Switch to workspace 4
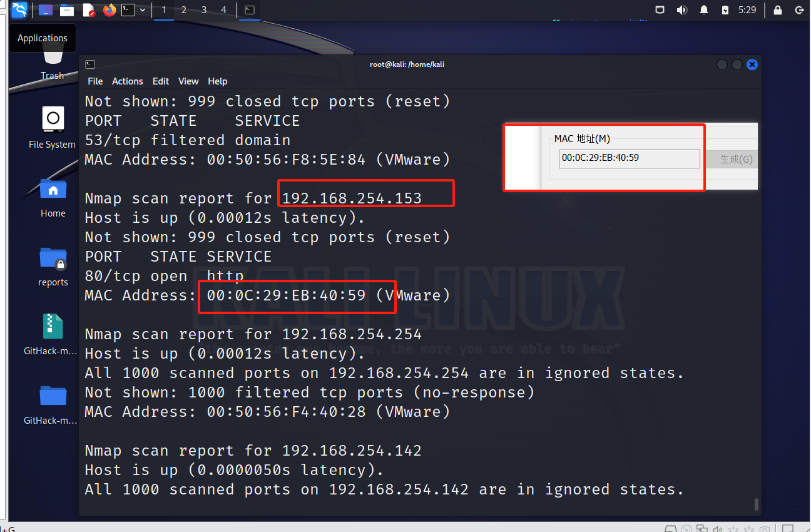Viewport: 811px width, 532px height. pyautogui.click(x=224, y=10)
